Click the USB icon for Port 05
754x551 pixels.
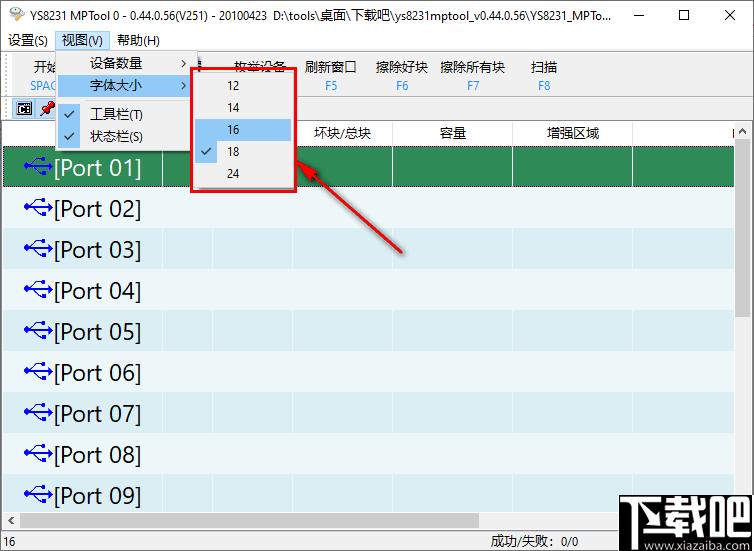point(38,330)
